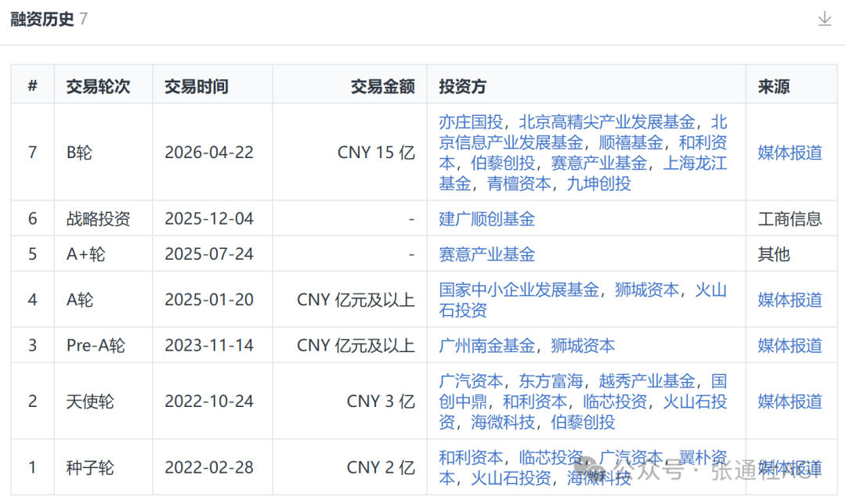Open 海微科技 in the 天使轮 row
Screen dimensions: 846x504
pyautogui.click(x=502, y=422)
